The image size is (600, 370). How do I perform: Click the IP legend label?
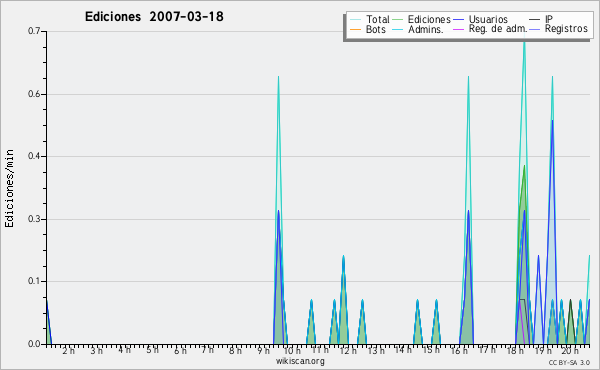click(x=549, y=19)
